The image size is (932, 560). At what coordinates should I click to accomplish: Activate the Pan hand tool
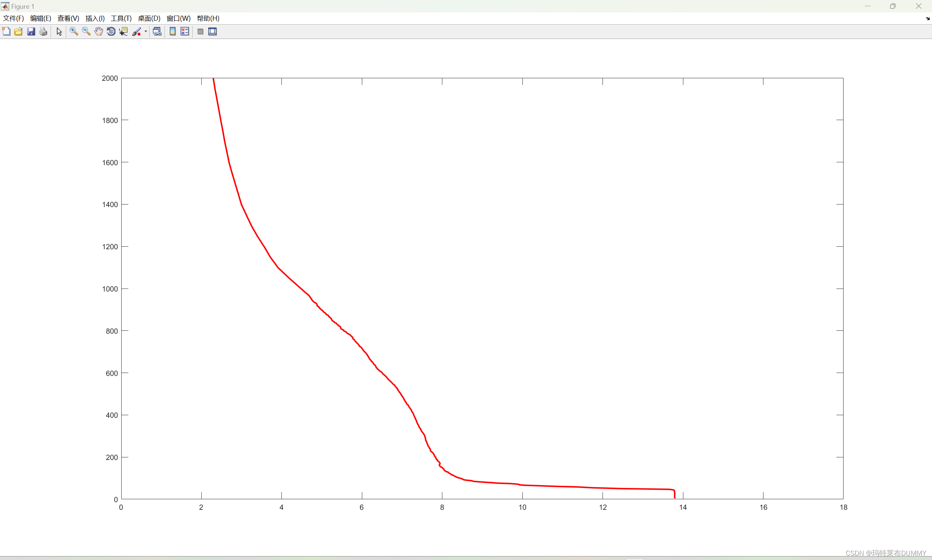tap(99, 32)
